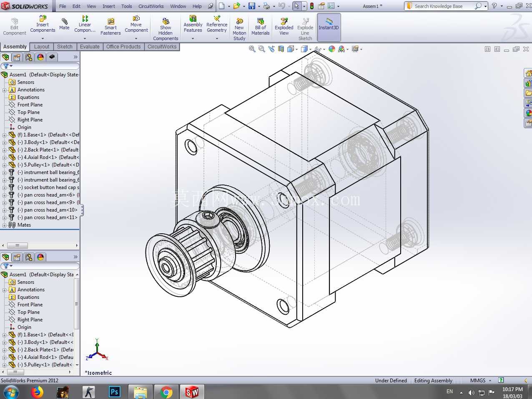This screenshot has width=532, height=399.
Task: Open the Help dropdown arrow next to the question mark
Action: [x=502, y=6]
